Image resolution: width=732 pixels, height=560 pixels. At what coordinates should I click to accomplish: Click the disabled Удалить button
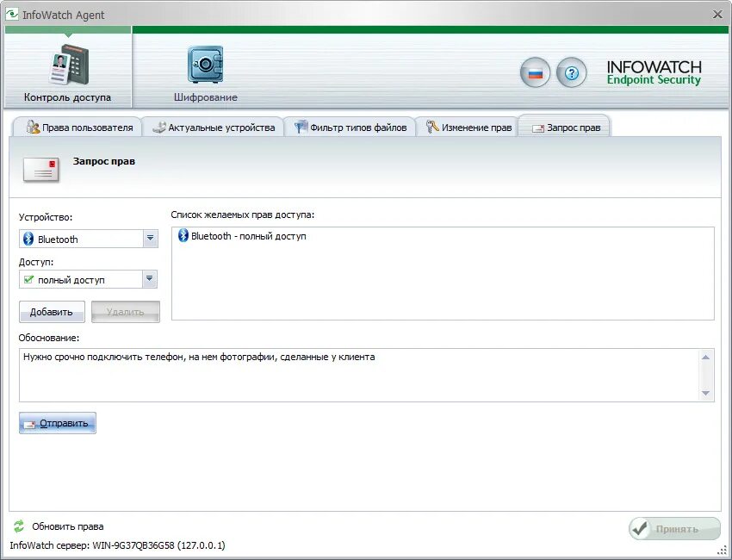(125, 312)
